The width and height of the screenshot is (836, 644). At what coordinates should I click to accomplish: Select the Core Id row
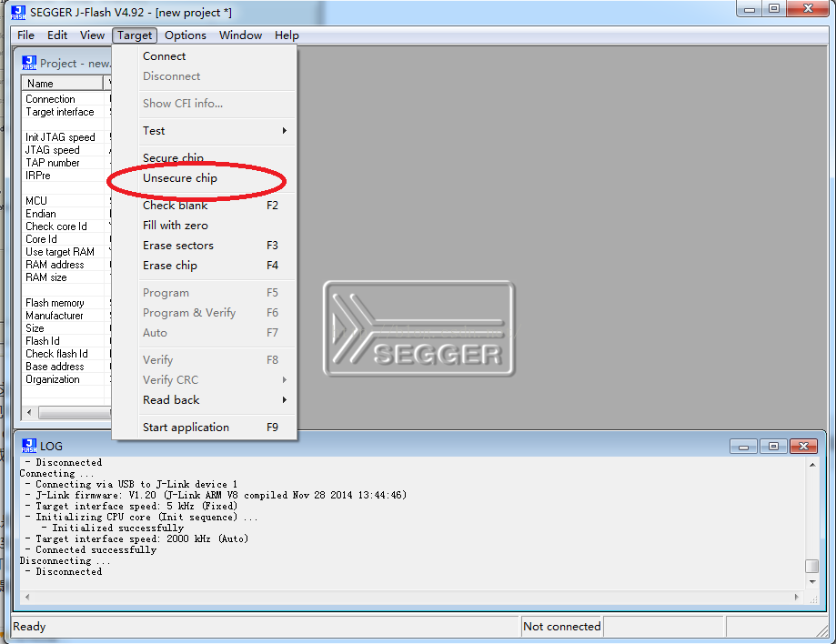click(x=66, y=239)
